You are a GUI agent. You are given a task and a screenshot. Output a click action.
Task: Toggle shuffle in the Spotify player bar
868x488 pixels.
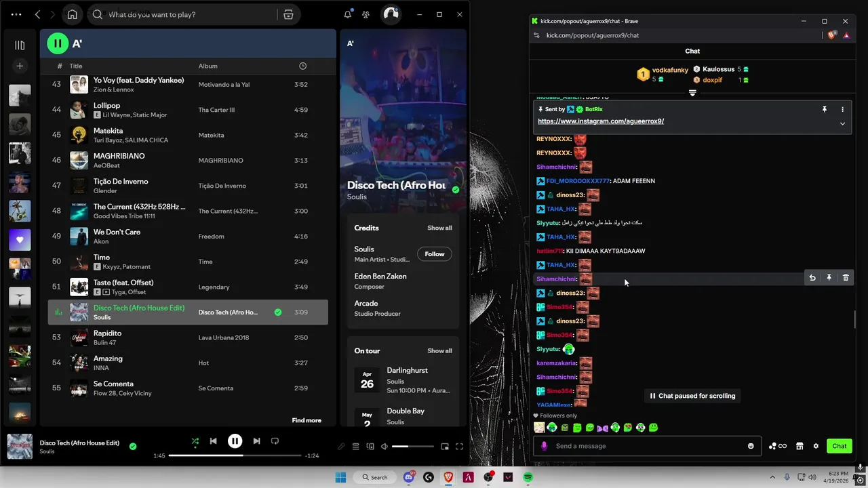point(195,441)
